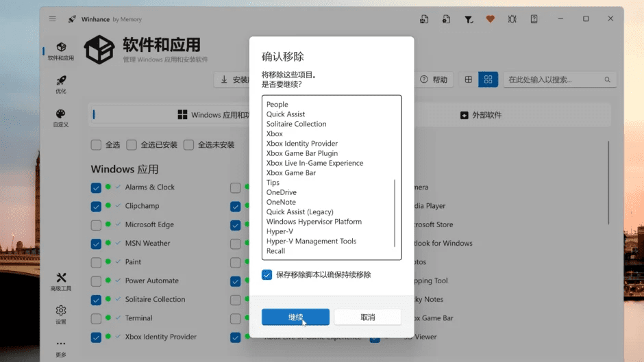
Task: Click the 帮助 help button
Action: coord(434,79)
